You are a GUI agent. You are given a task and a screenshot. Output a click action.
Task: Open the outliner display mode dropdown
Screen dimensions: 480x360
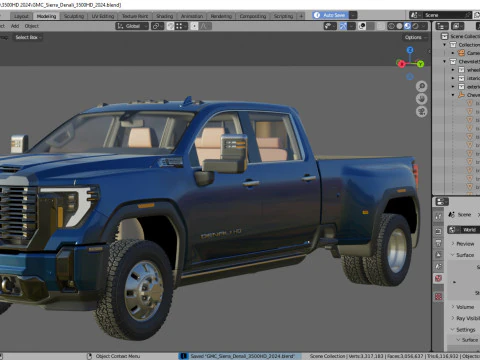click(457, 26)
